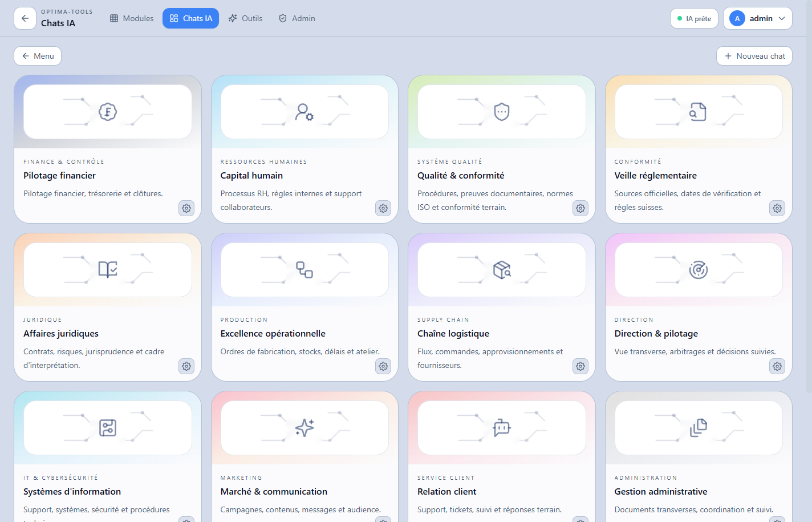The width and height of the screenshot is (812, 522).
Task: Open the Gestion administrative chat title
Action: (x=661, y=492)
